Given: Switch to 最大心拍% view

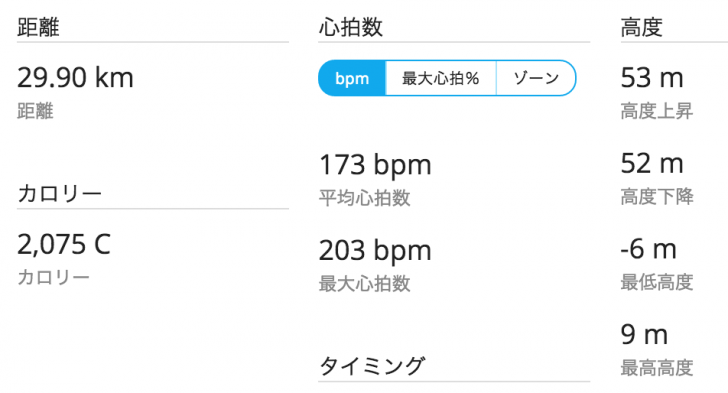Looking at the screenshot, I should click(441, 78).
